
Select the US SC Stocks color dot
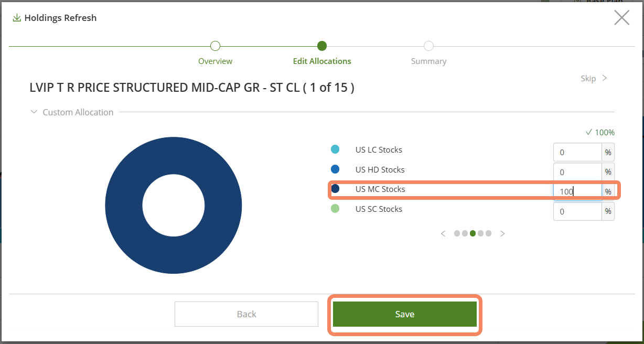click(335, 209)
